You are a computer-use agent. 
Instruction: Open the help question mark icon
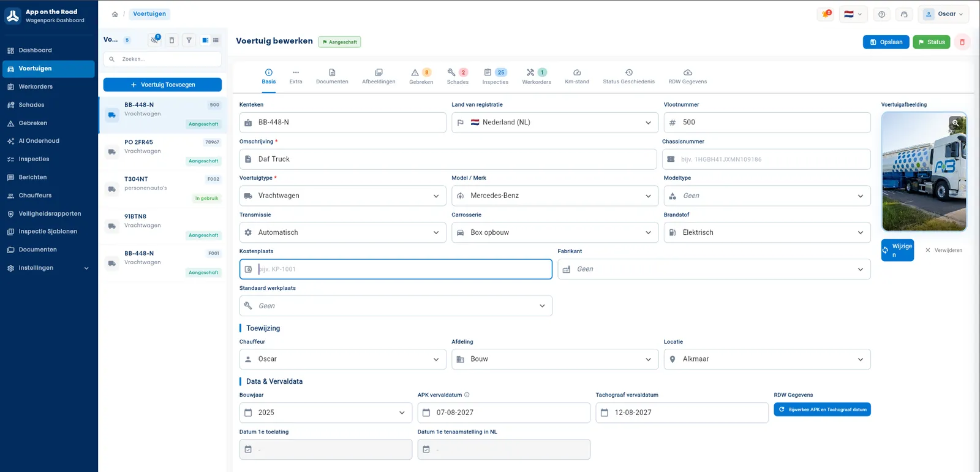[x=881, y=14]
